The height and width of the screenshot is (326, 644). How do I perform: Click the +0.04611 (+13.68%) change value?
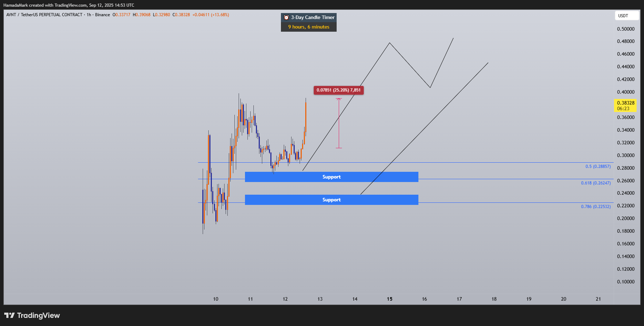(211, 15)
